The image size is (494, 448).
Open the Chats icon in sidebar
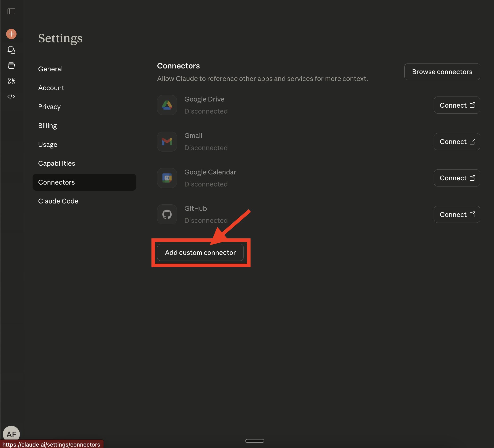tap(11, 50)
